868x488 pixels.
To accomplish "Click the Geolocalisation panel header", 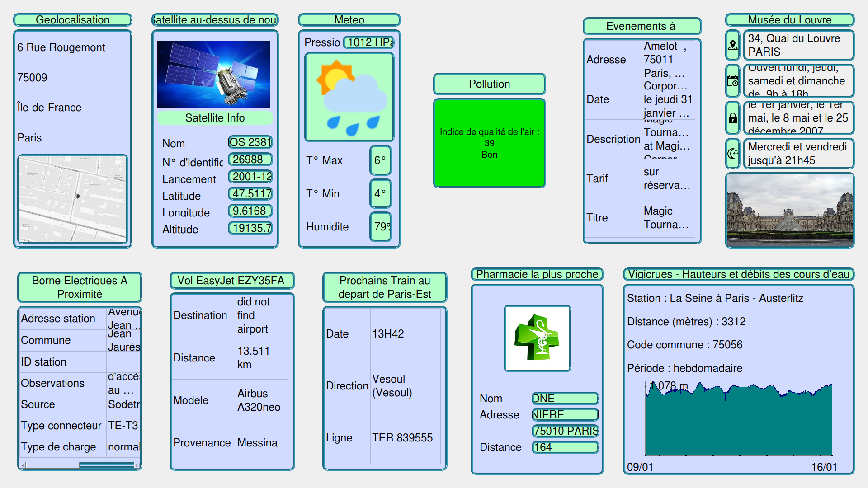I will point(73,20).
